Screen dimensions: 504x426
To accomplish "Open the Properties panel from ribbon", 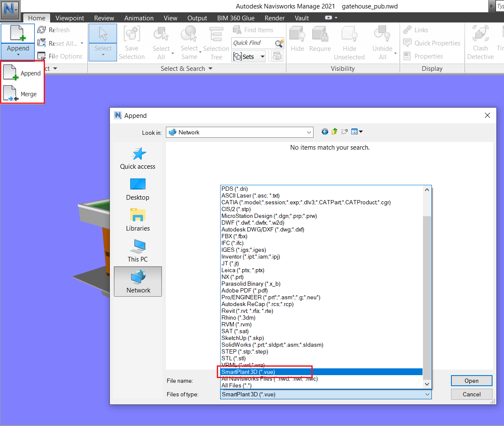I will pyautogui.click(x=423, y=56).
